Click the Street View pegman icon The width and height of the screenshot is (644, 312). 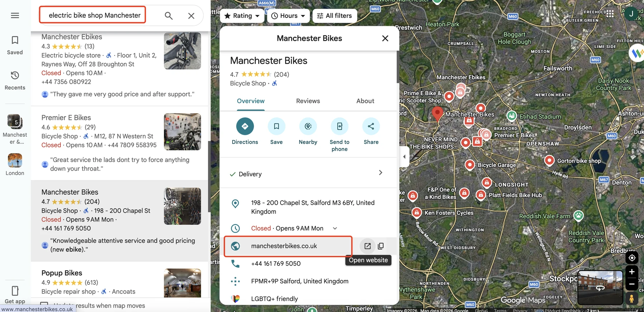click(x=632, y=298)
